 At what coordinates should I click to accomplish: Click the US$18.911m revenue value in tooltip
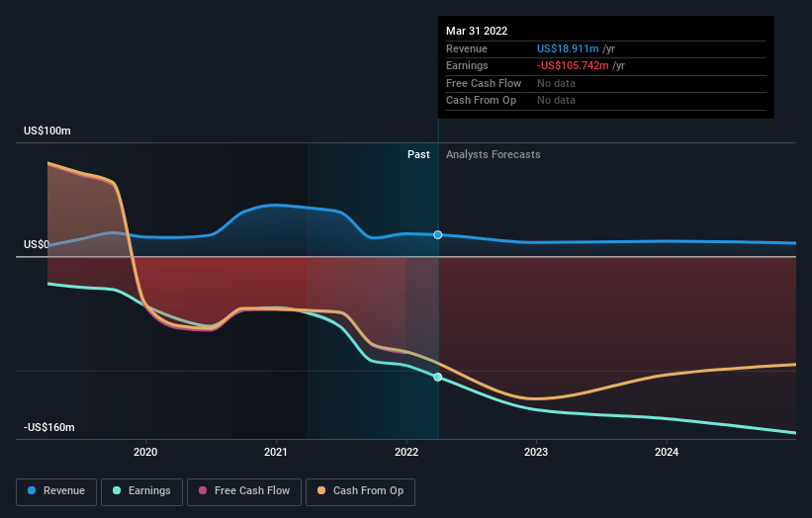(568, 48)
